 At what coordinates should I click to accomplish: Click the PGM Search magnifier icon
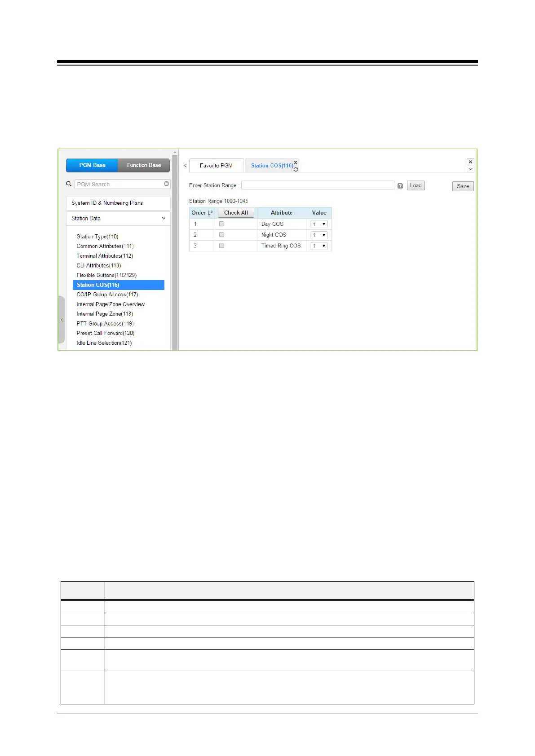click(x=69, y=184)
